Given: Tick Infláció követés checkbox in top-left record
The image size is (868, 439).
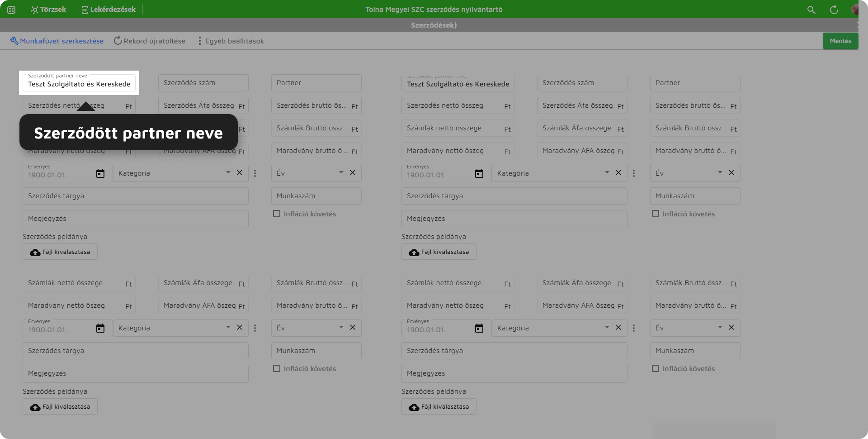Looking at the screenshot, I should click(277, 214).
